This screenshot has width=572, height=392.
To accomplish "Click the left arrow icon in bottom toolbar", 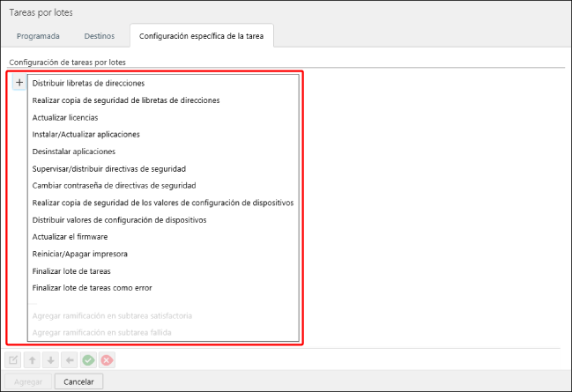I will pos(70,360).
